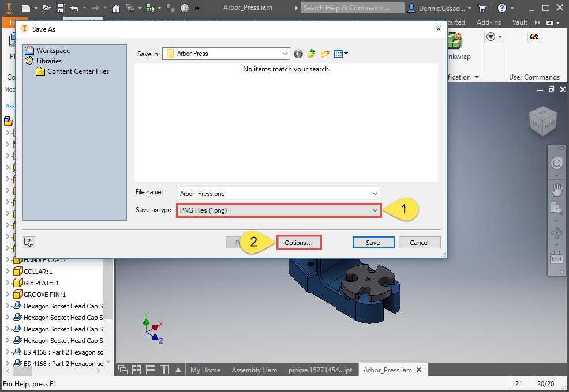Screen dimensions: 569x392
Task: Go up one level in the Save As dialog
Action: pyautogui.click(x=311, y=53)
